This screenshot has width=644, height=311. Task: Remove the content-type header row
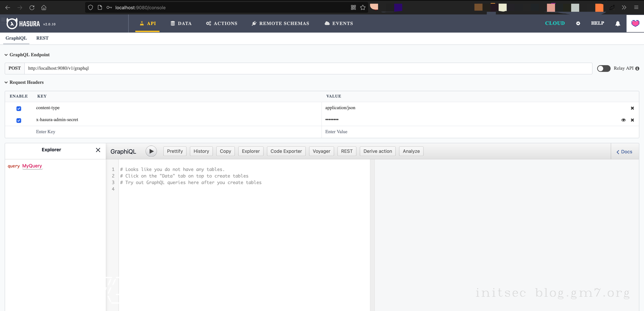click(x=632, y=108)
